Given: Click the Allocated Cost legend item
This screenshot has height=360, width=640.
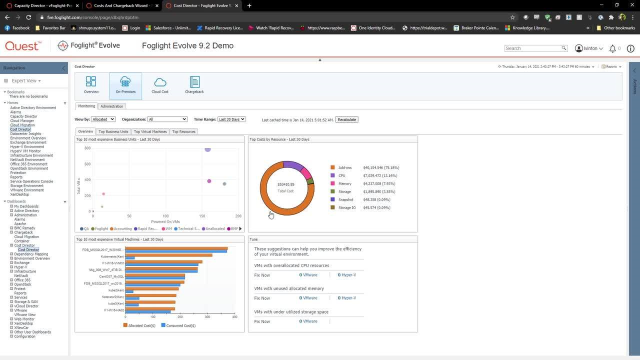Looking at the screenshot, I should click(139, 325).
